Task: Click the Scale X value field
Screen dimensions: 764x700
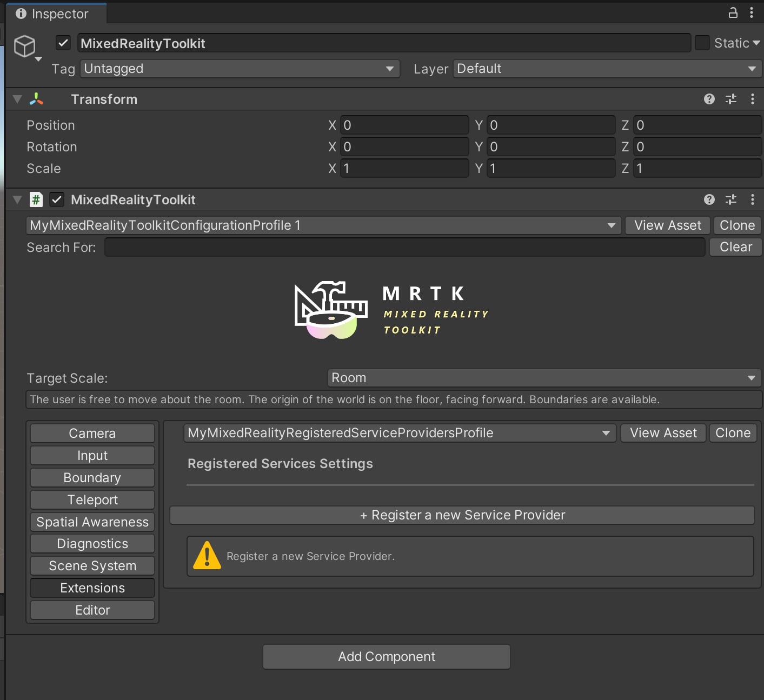Action: (x=404, y=169)
